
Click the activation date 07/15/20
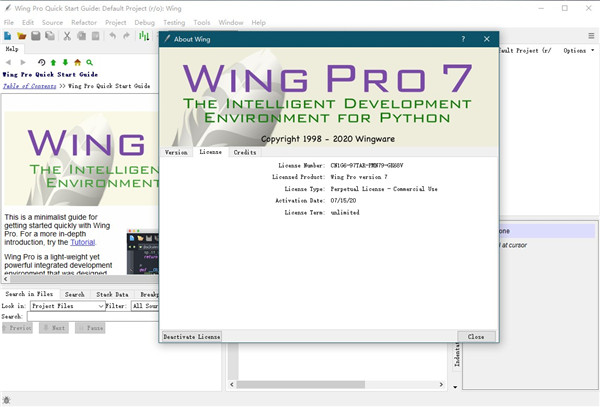[343, 200]
